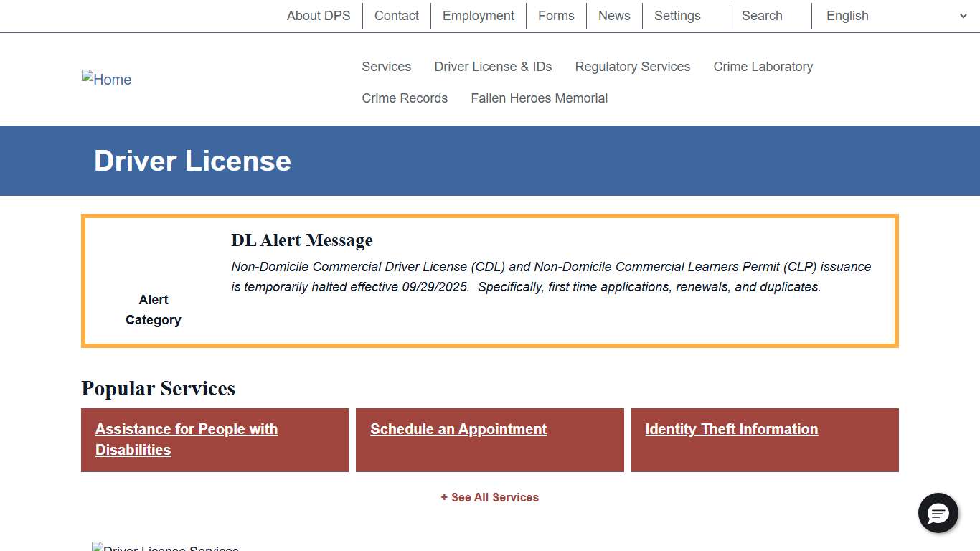Activate the Search option
Screen dimensions: 980x551
(761, 15)
